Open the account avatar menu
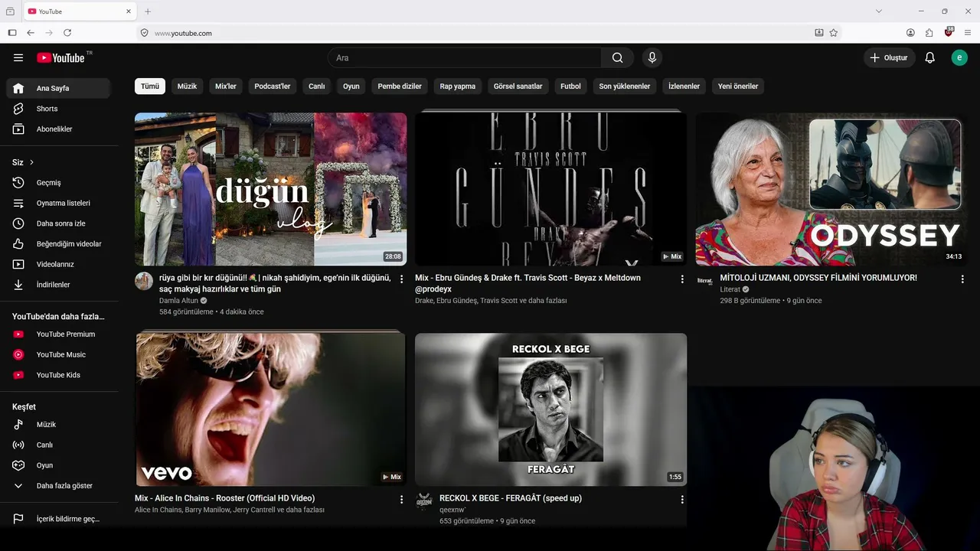 tap(959, 57)
